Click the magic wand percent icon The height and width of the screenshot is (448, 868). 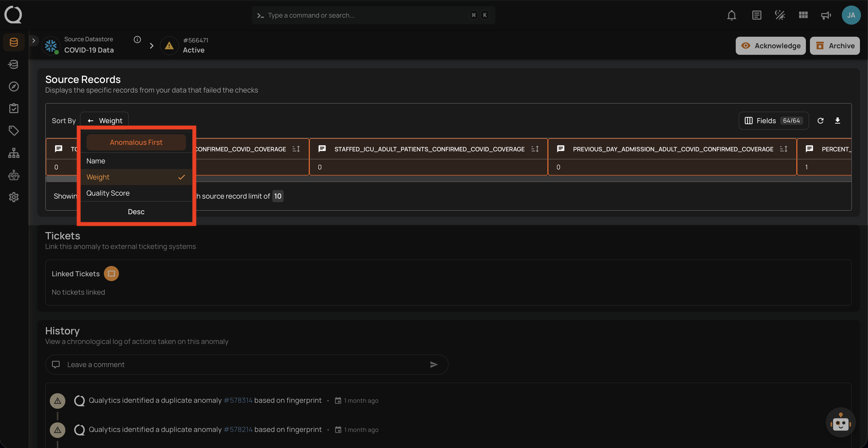[x=780, y=15]
